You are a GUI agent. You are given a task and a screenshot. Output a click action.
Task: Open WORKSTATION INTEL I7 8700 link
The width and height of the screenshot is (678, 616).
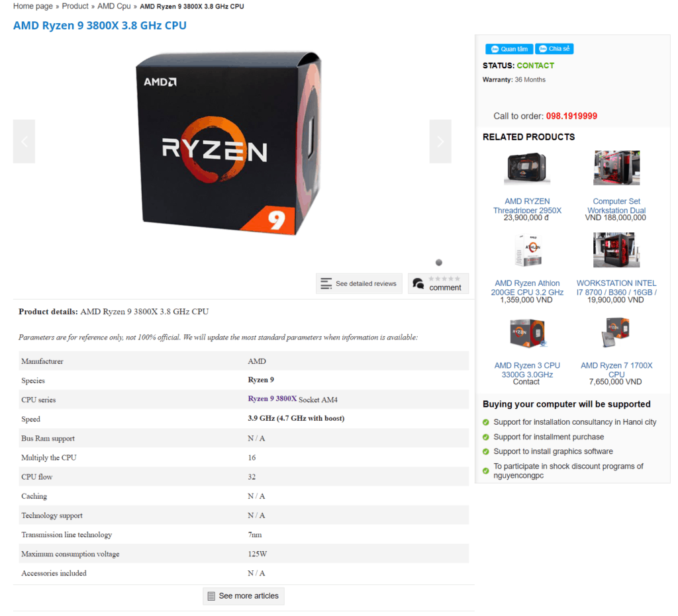[x=616, y=288]
